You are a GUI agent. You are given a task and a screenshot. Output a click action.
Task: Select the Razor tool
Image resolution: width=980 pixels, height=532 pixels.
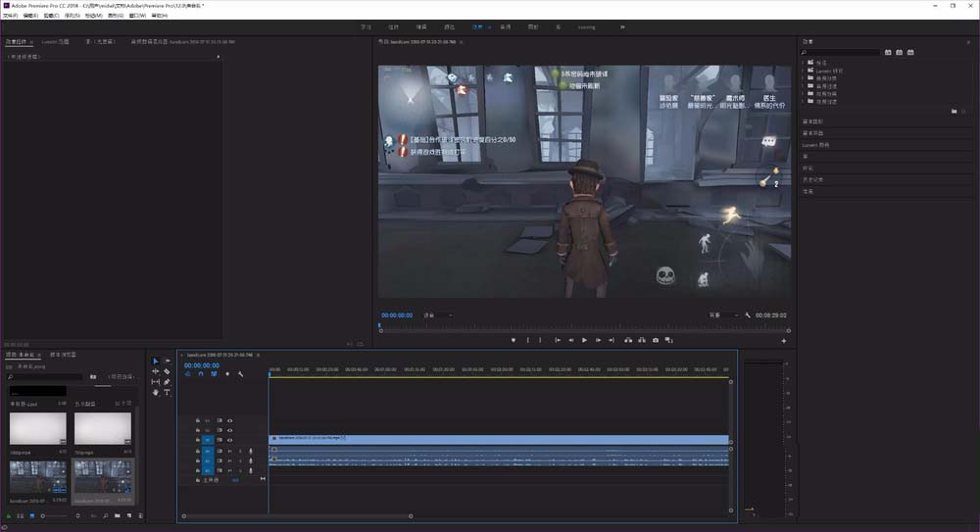point(167,371)
